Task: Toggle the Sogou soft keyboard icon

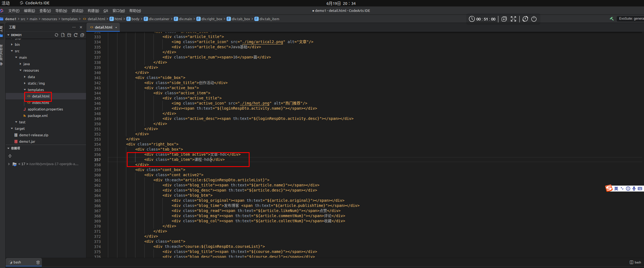Action: click(x=640, y=189)
